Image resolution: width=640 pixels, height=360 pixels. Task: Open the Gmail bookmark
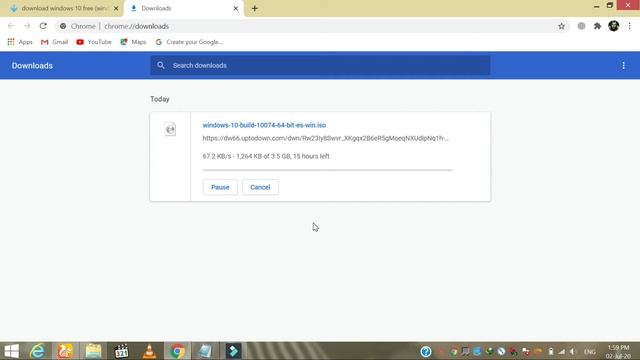(54, 42)
